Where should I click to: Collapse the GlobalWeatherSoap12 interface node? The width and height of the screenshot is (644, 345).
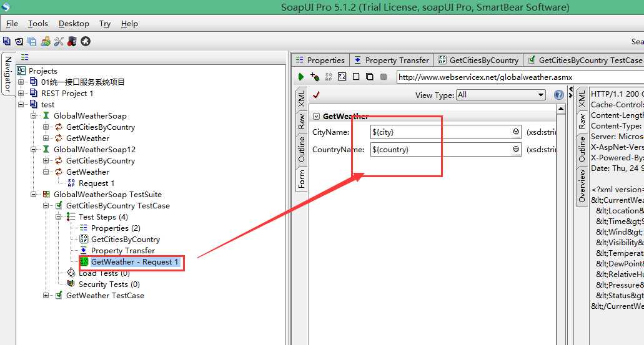33,149
